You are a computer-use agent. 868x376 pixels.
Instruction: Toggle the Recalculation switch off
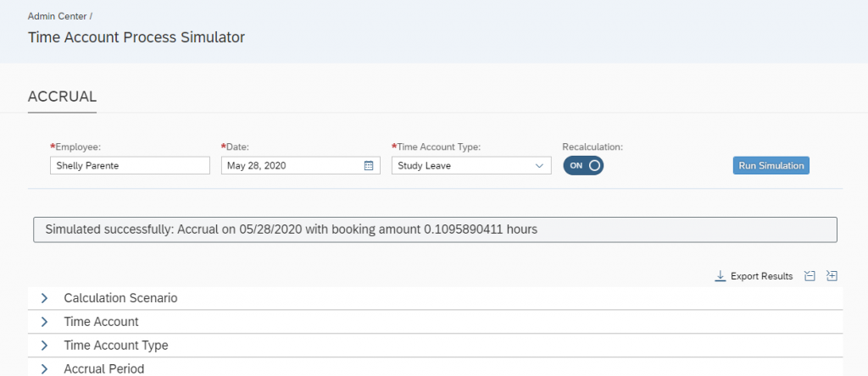583,165
